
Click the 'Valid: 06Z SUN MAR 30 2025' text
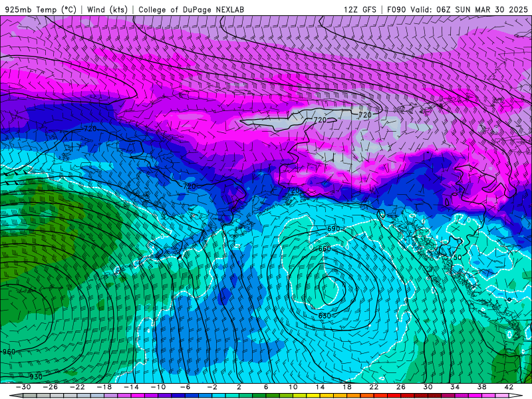click(x=469, y=9)
